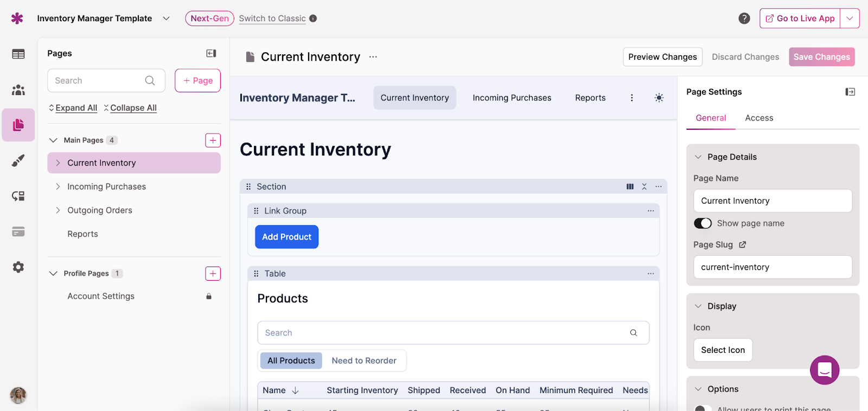Select the Need to Reorder filter
This screenshot has width=868, height=411.
[363, 361]
